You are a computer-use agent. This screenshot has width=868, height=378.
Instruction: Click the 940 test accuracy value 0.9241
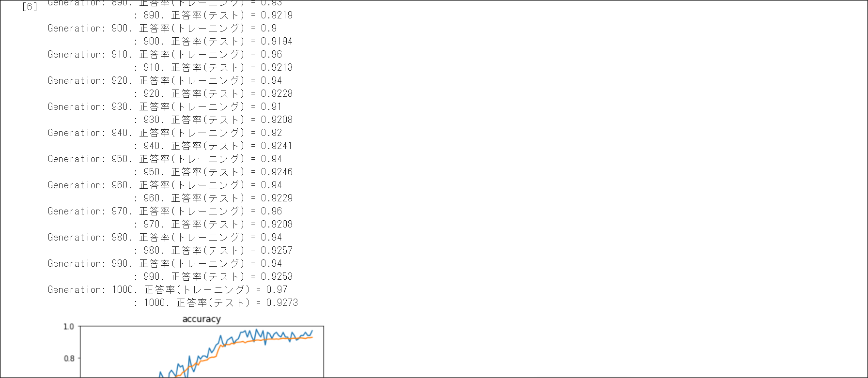tap(277, 146)
